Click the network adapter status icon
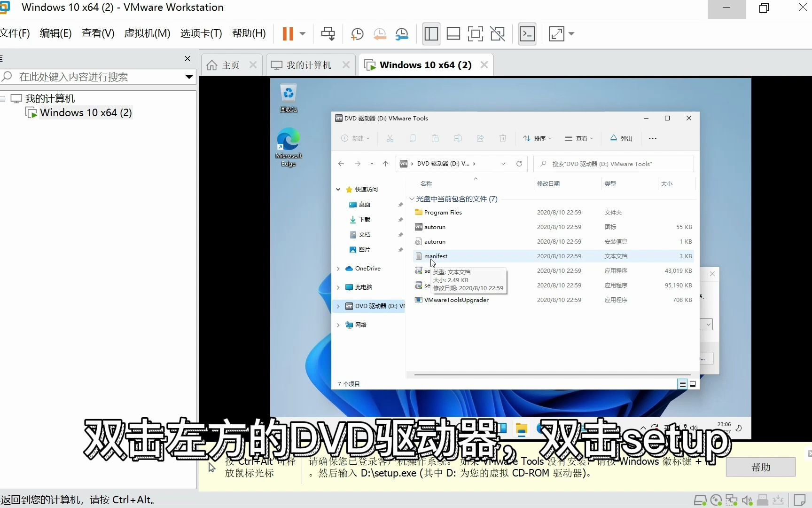 click(732, 500)
